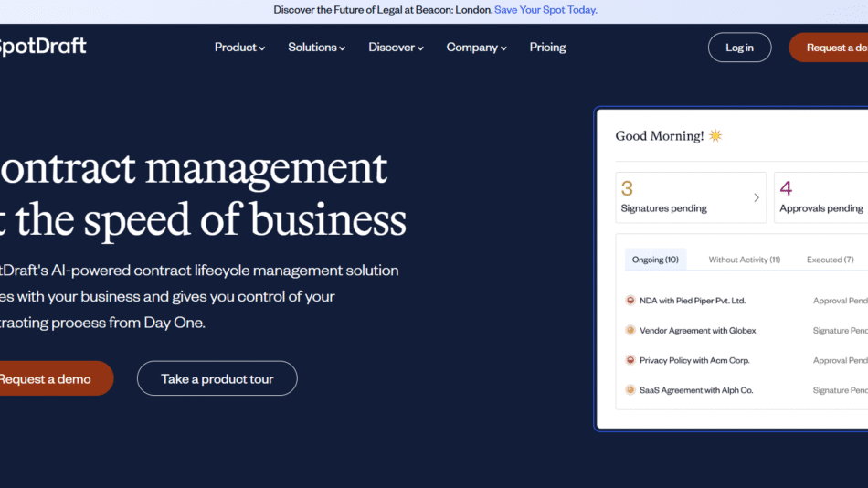Screen dimensions: 868x488
Task: Open the Product dropdown menu
Action: (x=239, y=48)
